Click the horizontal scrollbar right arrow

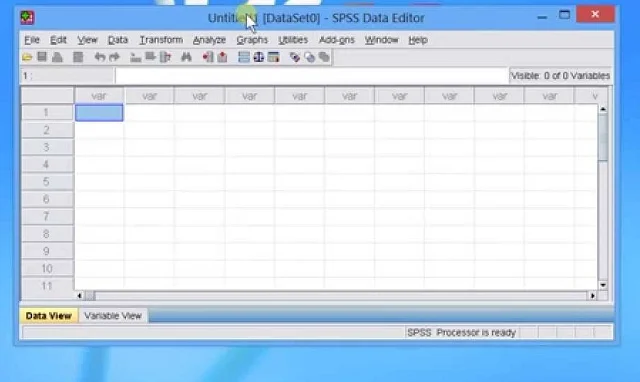point(592,295)
